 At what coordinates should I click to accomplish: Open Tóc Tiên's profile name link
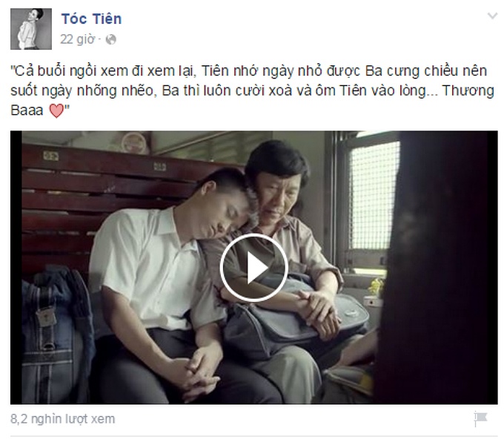pyautogui.click(x=92, y=19)
